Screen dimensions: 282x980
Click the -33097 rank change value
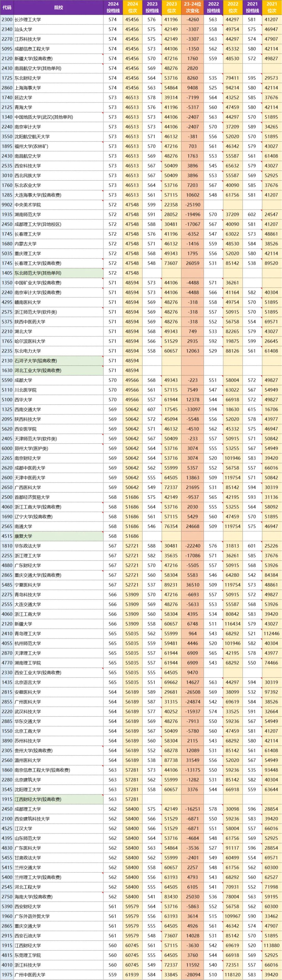(192, 410)
